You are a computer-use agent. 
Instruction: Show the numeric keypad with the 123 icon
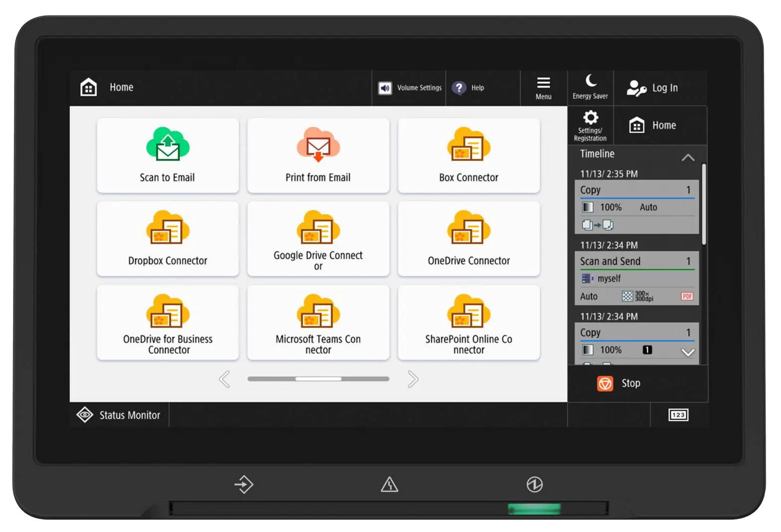coord(679,415)
